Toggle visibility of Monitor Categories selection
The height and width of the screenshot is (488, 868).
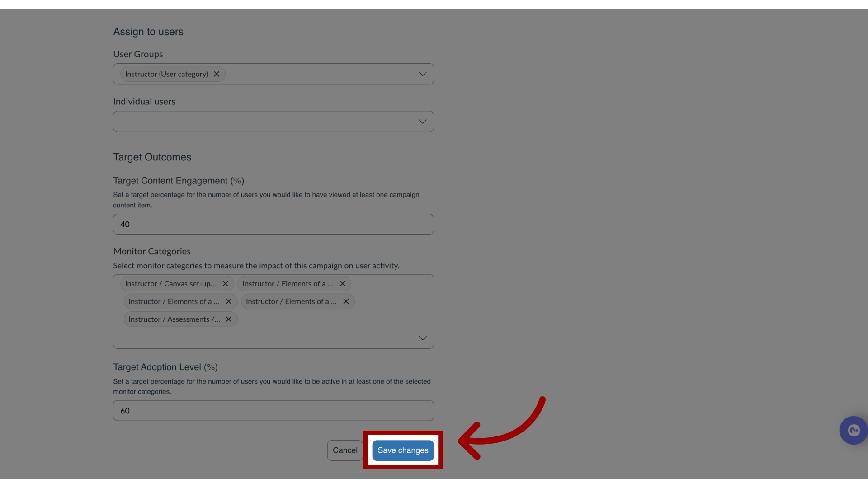(423, 338)
